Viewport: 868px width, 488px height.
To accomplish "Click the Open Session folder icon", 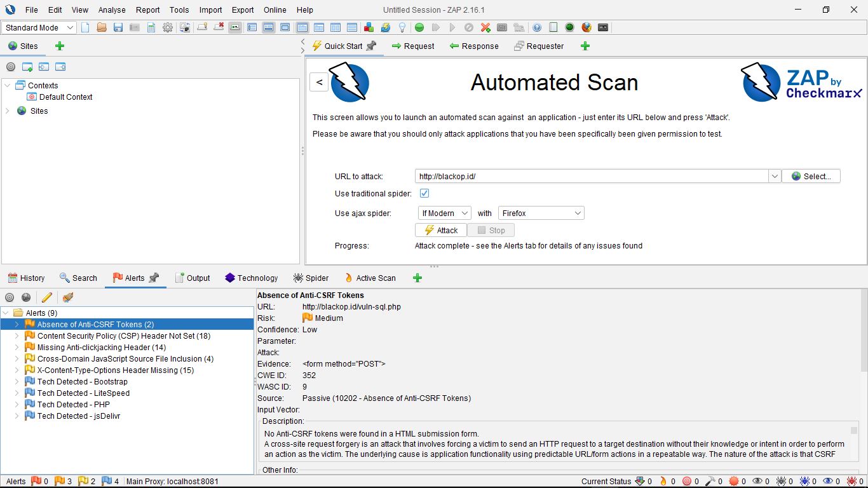I will [x=102, y=27].
